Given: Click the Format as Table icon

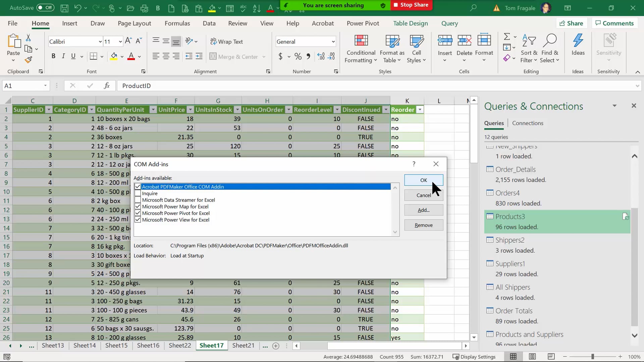Looking at the screenshot, I should tap(392, 48).
